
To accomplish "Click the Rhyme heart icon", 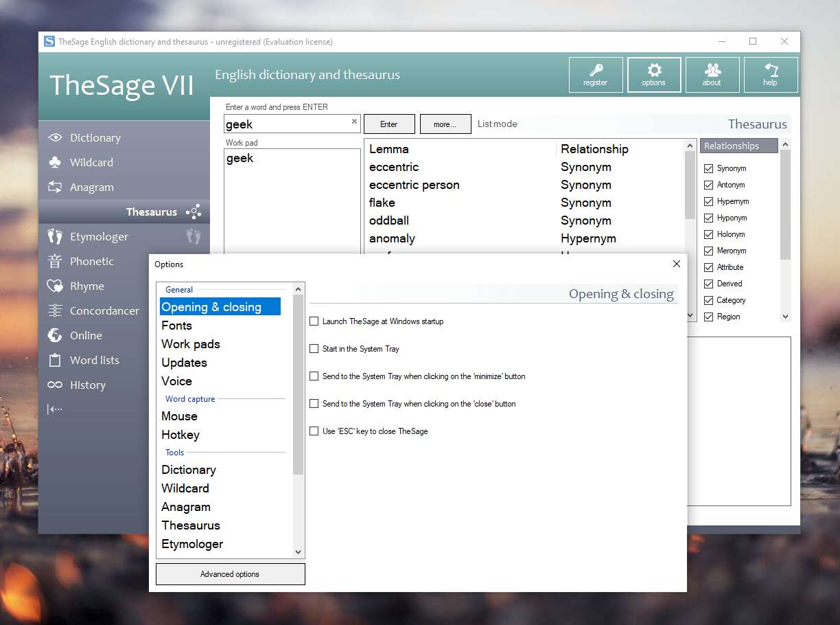I will tap(55, 286).
